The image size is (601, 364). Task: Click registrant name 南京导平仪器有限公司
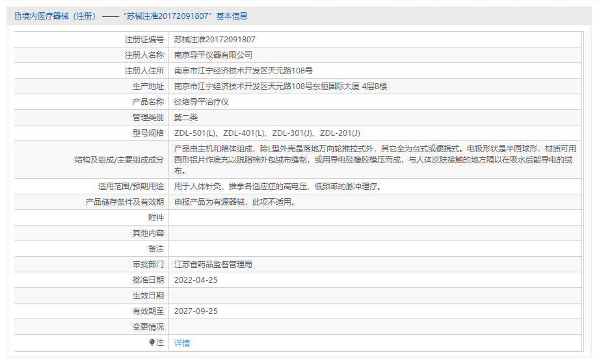point(213,55)
